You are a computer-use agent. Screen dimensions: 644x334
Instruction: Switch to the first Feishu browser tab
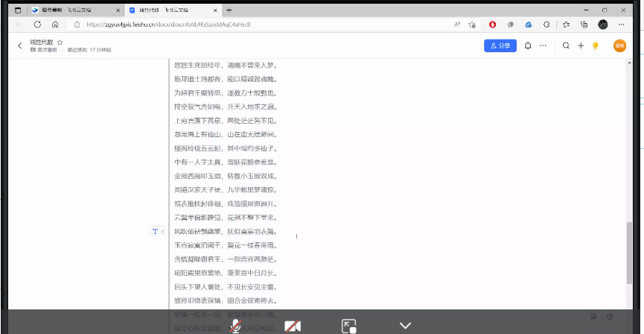point(76,10)
